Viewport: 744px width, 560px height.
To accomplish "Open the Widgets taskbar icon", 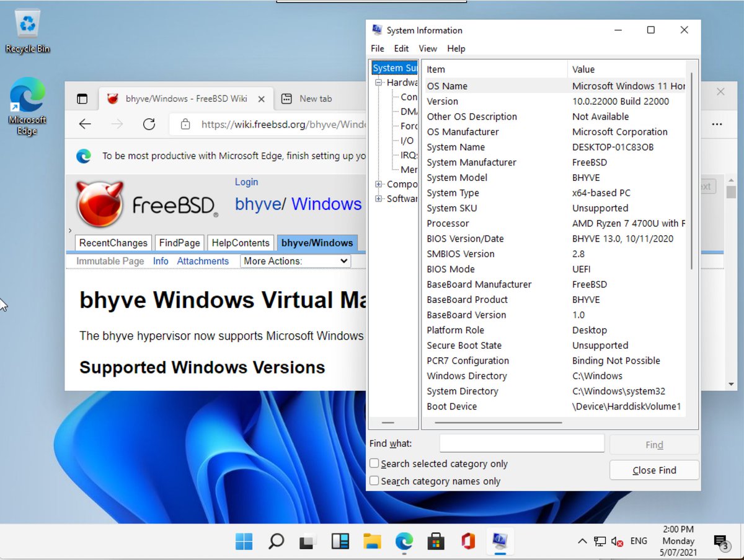I will coord(340,542).
